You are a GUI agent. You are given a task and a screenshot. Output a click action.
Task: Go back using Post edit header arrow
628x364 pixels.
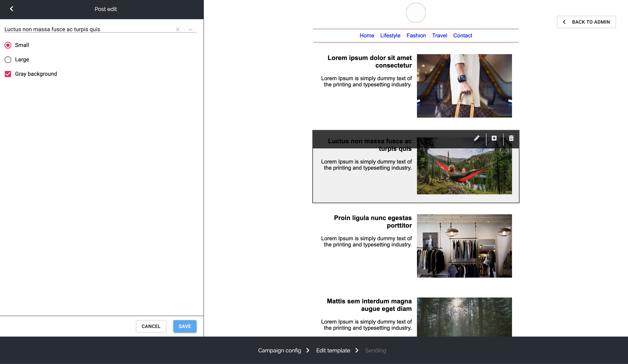click(11, 9)
